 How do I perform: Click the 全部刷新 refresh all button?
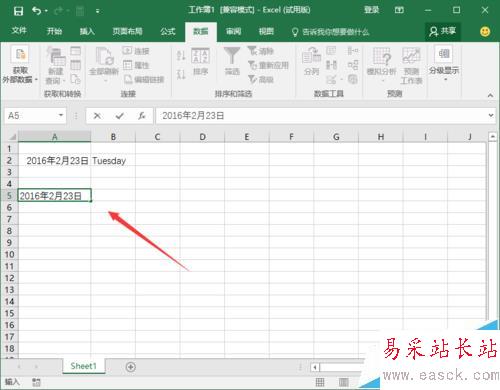coord(104,65)
